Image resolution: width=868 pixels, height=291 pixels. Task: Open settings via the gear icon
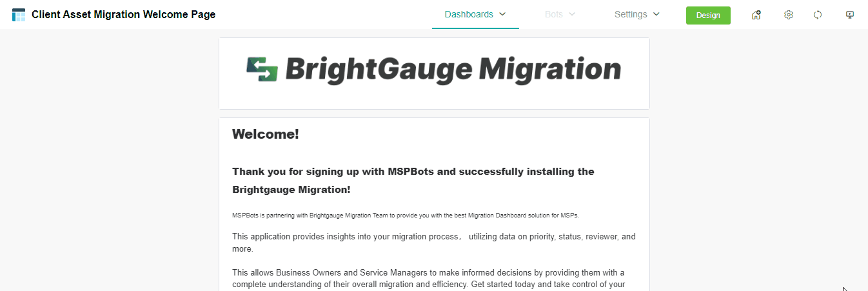pyautogui.click(x=788, y=15)
